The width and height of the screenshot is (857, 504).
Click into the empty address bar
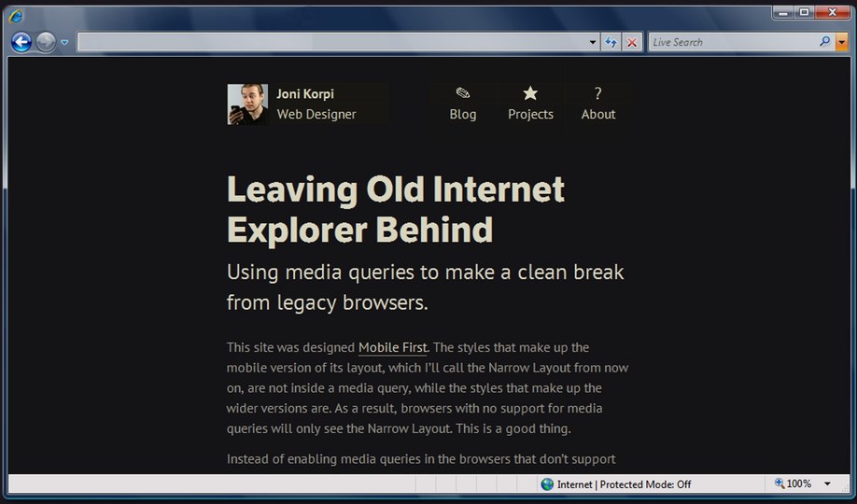click(x=331, y=42)
